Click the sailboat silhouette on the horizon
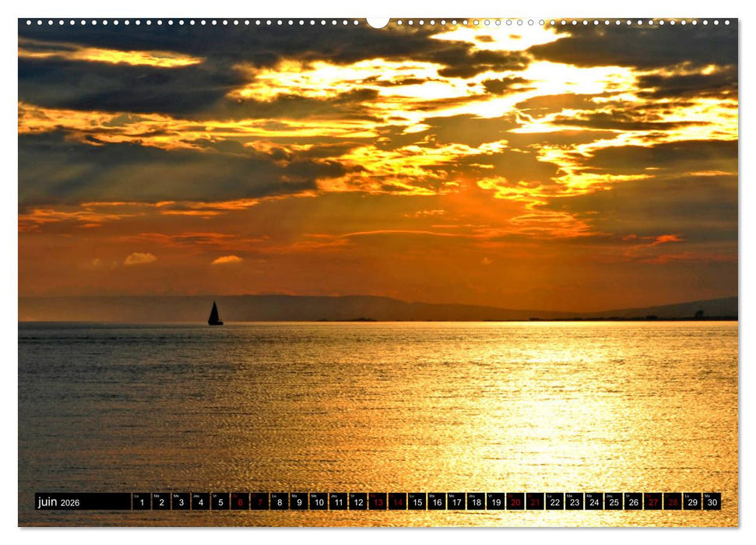This screenshot has height=545, width=756. click(x=215, y=314)
